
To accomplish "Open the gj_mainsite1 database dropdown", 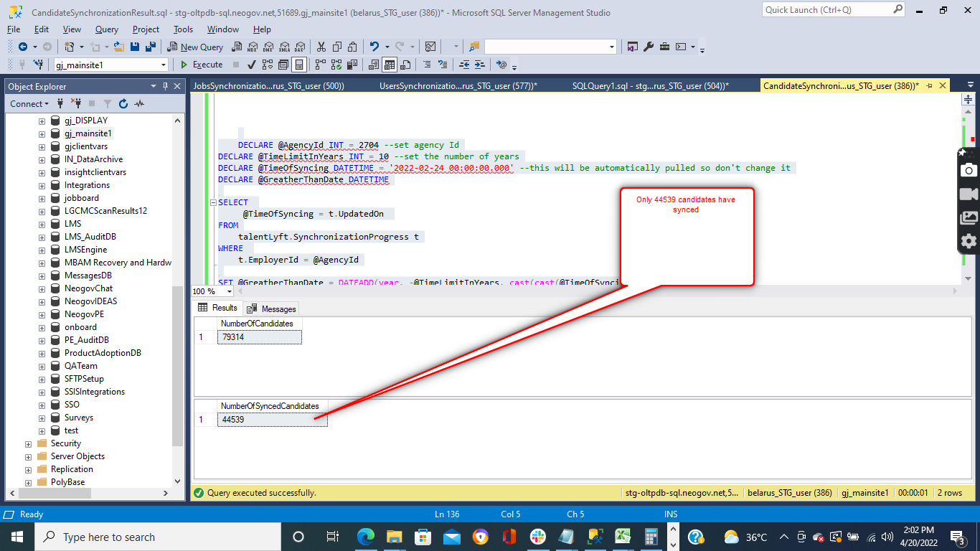I will pyautogui.click(x=164, y=65).
